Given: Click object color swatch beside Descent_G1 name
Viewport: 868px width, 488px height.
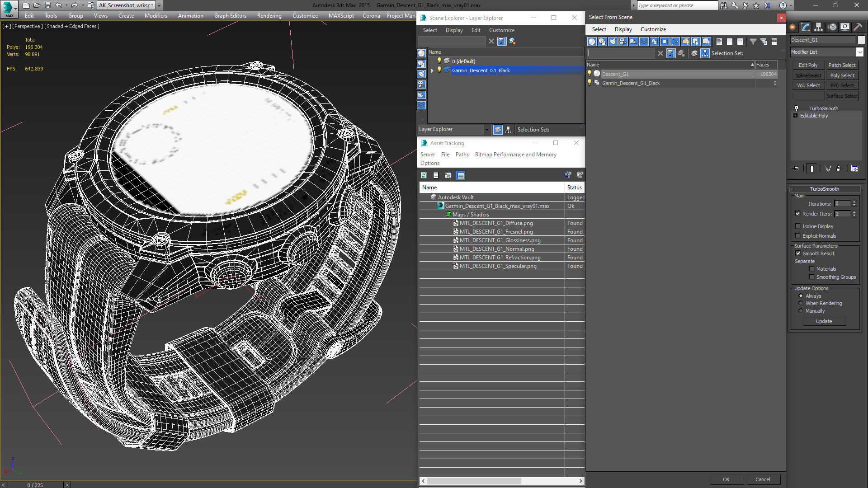Looking at the screenshot, I should click(x=861, y=40).
